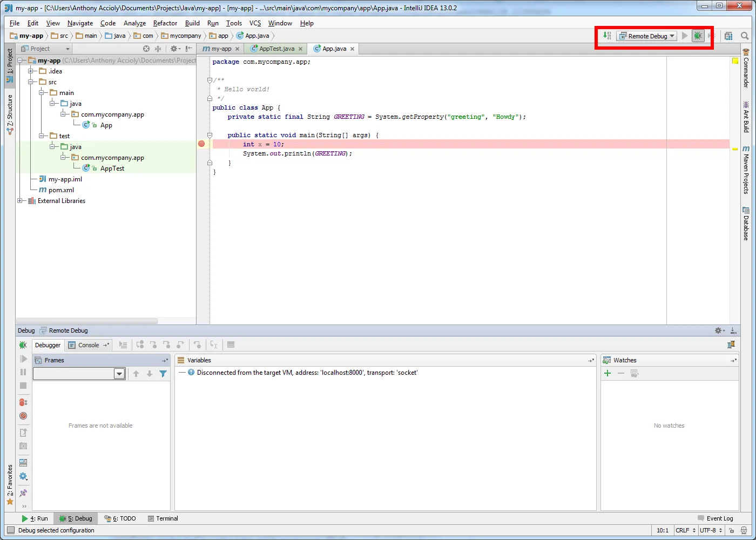Switch to my-app editor tab
The image size is (756, 540).
(221, 49)
